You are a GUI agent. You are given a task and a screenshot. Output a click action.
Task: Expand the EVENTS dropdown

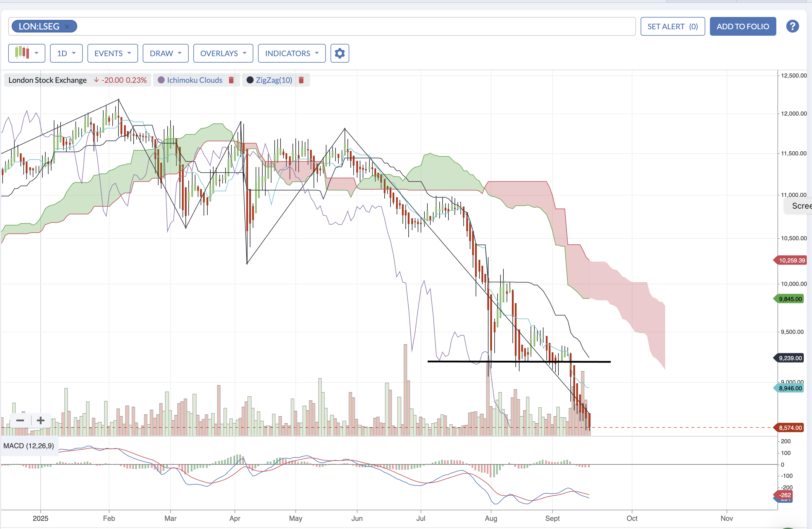113,53
